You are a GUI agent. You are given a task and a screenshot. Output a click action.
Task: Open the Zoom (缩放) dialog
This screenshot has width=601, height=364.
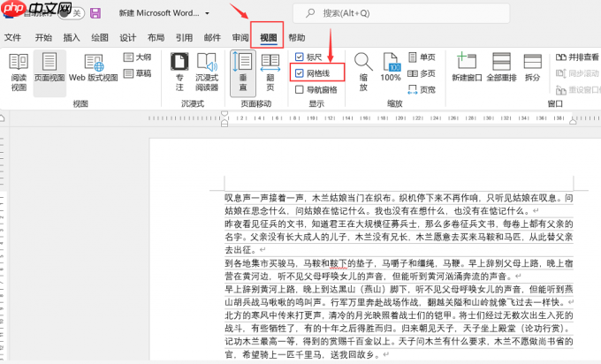pos(363,72)
